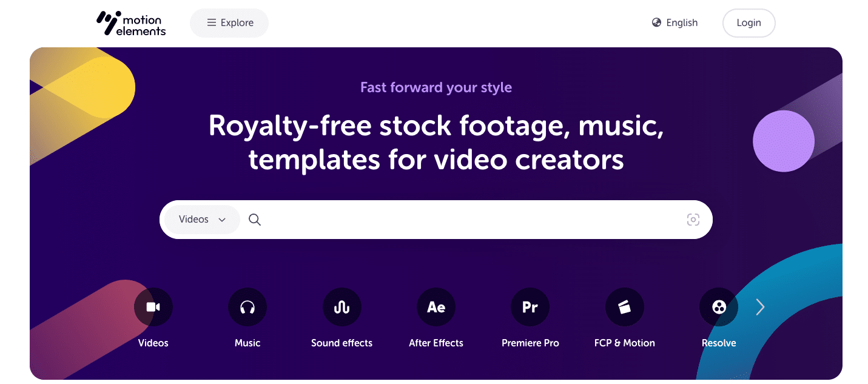Click the globe icon next to English
This screenshot has width=868, height=384.
point(656,22)
